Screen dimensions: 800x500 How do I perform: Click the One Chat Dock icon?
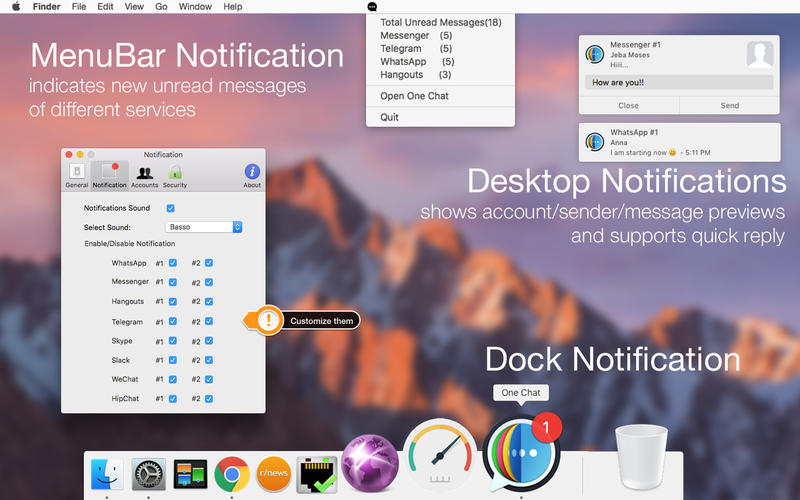pyautogui.click(x=521, y=454)
